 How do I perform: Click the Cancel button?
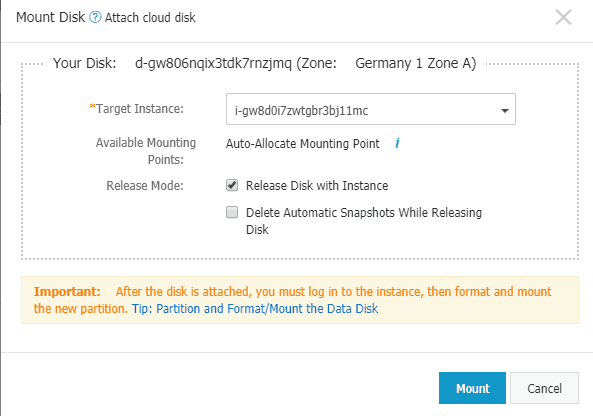[x=544, y=388]
